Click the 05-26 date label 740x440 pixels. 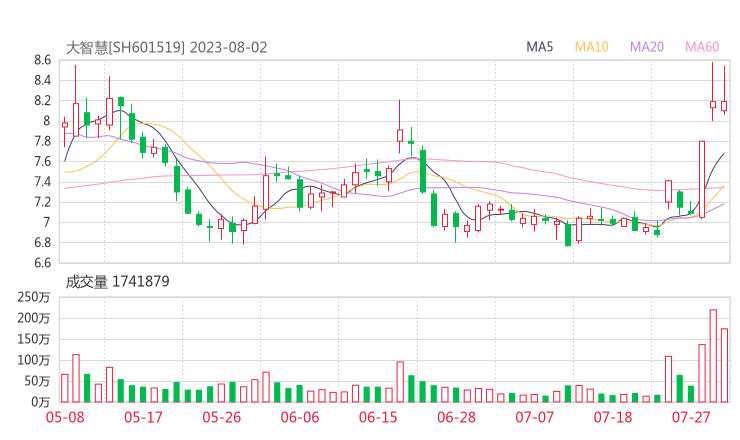(x=221, y=417)
